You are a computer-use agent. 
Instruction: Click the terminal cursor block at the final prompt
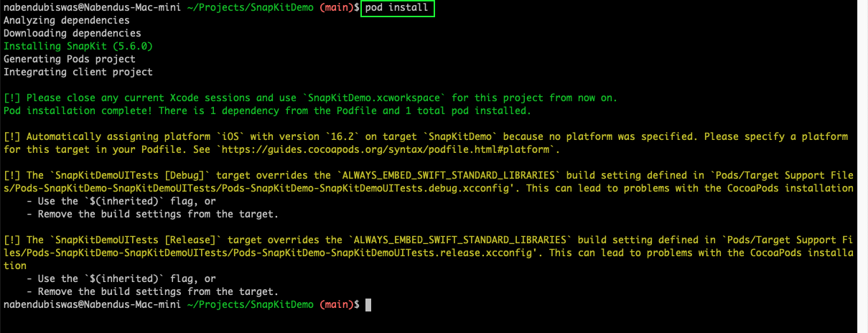368,305
